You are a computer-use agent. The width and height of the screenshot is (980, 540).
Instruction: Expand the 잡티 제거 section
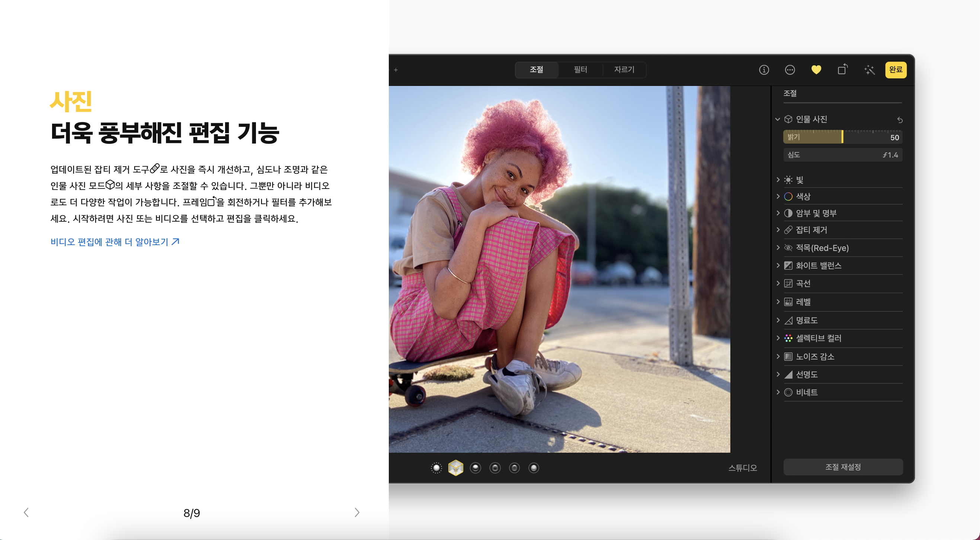coord(778,230)
